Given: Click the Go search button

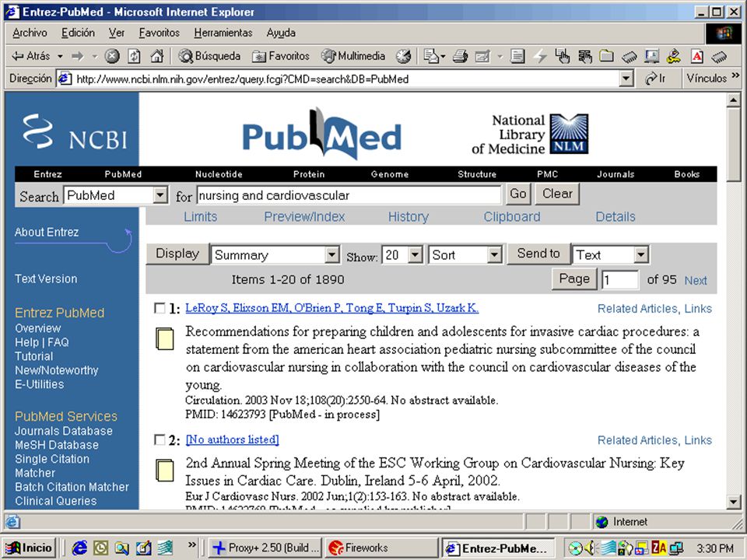Looking at the screenshot, I should tap(518, 194).
